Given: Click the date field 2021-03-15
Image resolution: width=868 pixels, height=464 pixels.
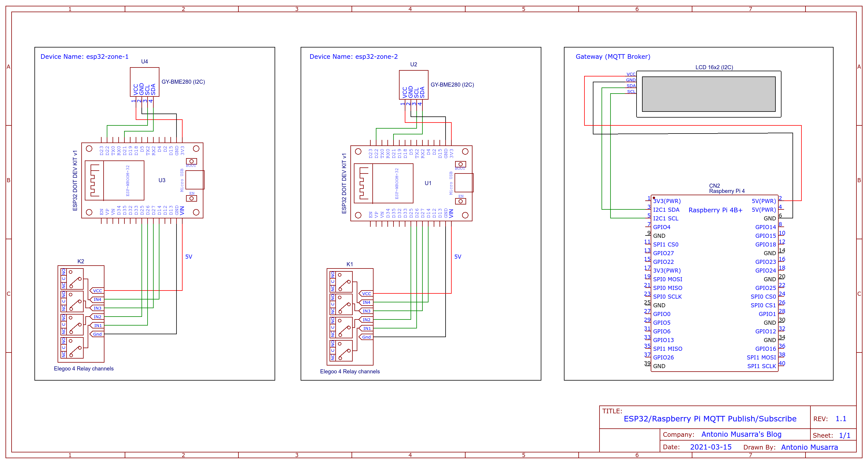Looking at the screenshot, I should coord(710,447).
